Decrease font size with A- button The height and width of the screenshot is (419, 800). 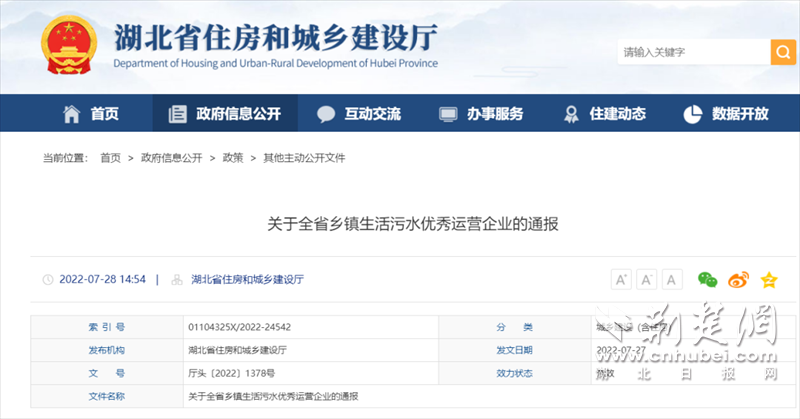click(x=646, y=280)
